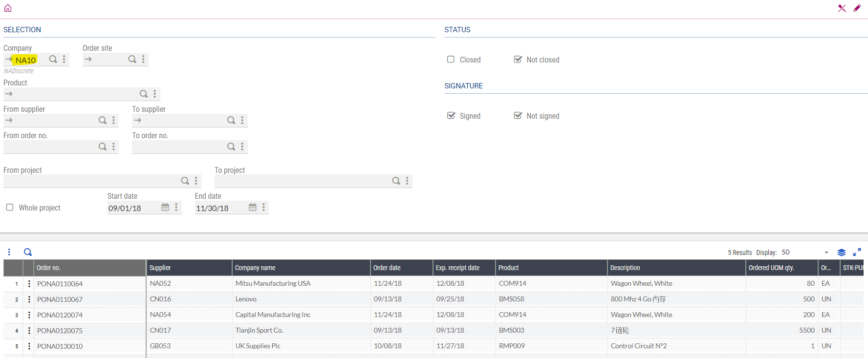Tick the Whole project checkbox
Viewport: 868px width, 358px height.
(10, 208)
